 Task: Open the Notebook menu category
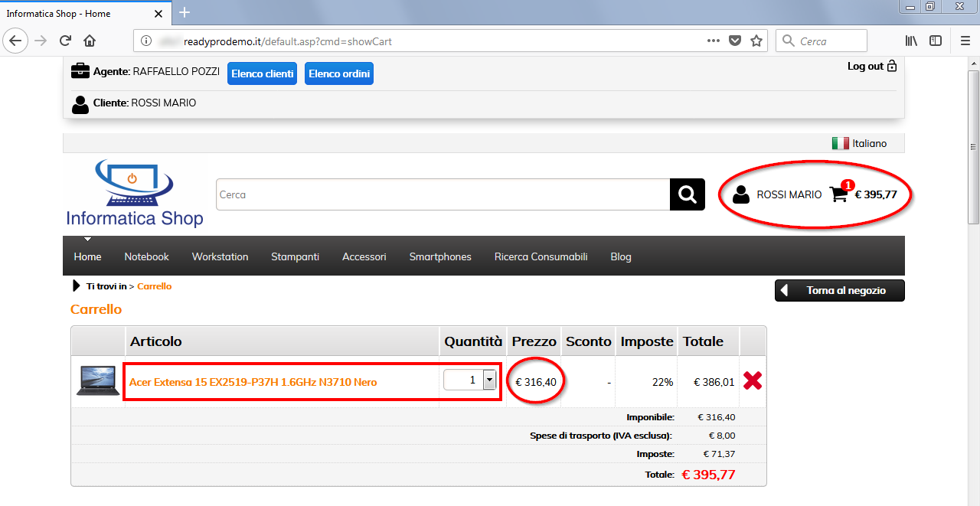[x=146, y=256]
